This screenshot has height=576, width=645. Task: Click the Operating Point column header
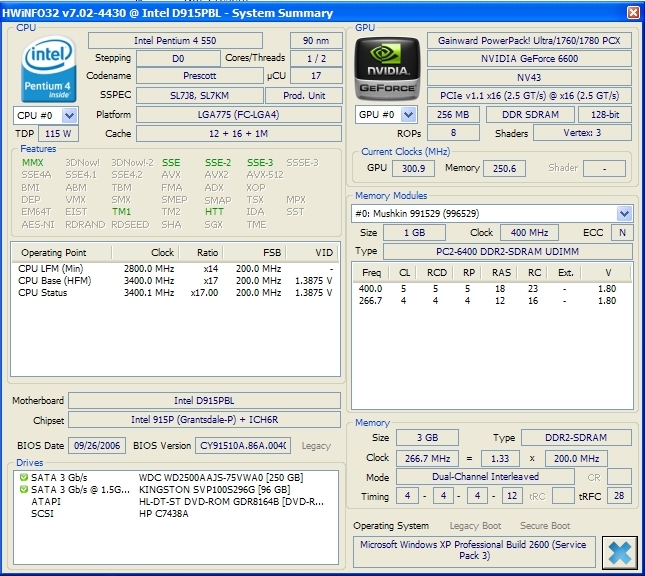point(62,253)
